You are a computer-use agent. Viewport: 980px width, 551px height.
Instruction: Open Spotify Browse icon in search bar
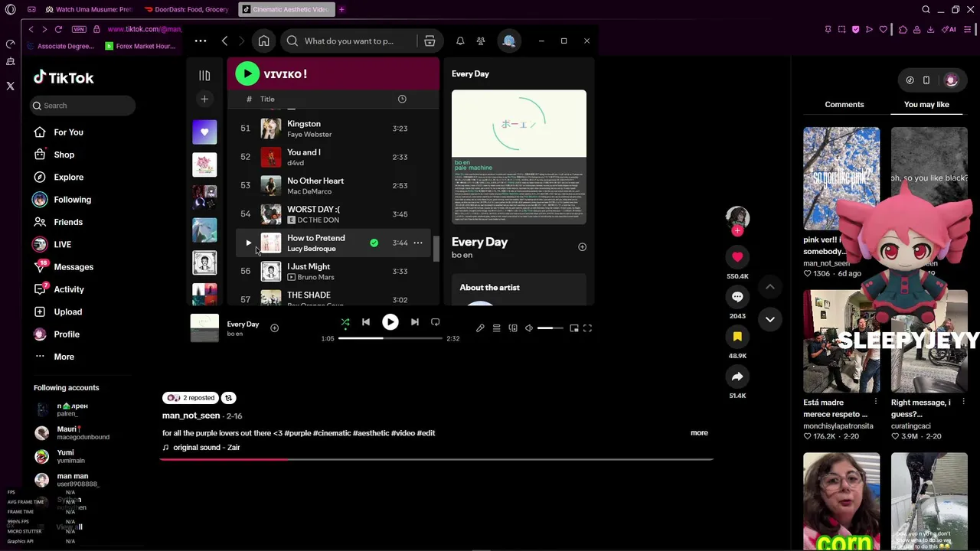(x=430, y=41)
